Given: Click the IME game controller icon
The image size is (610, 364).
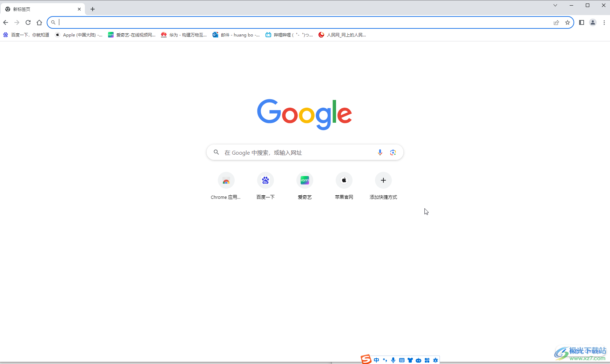Looking at the screenshot, I should (418, 360).
